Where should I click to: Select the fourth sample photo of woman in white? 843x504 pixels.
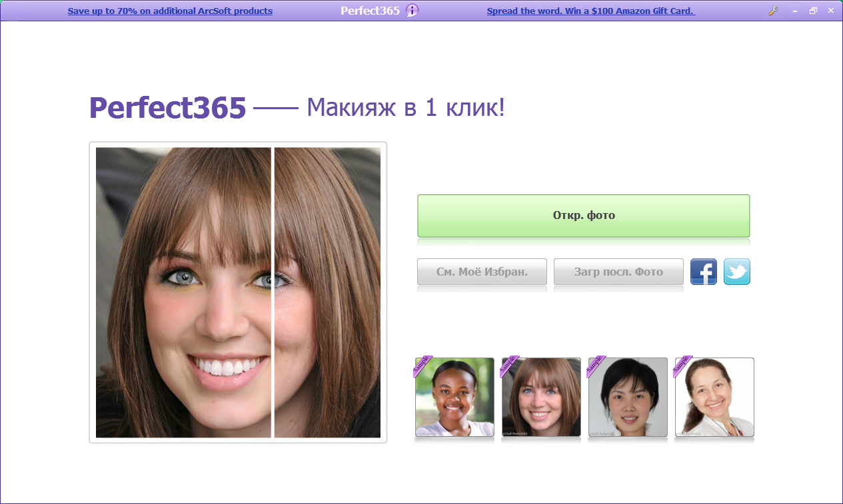point(714,397)
